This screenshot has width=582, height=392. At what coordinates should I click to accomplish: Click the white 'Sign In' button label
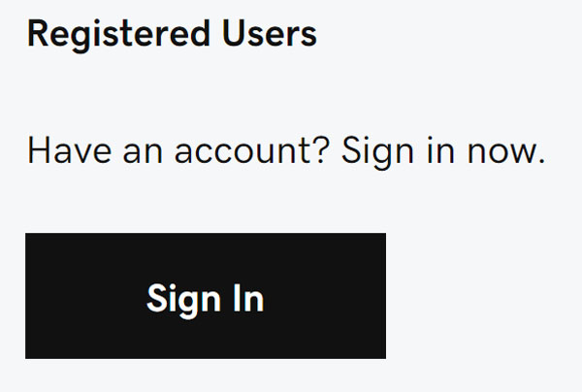pyautogui.click(x=206, y=300)
